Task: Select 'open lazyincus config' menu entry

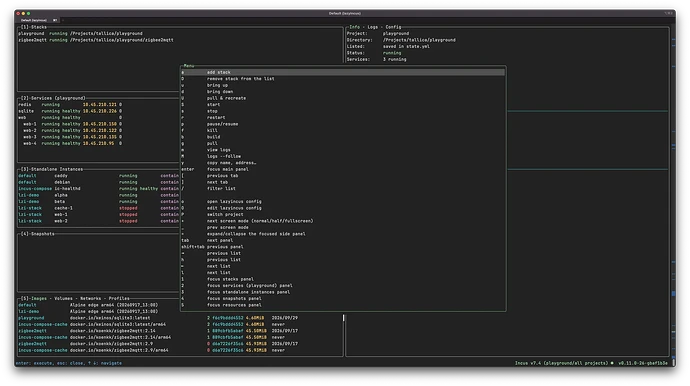Action: pos(343,202)
